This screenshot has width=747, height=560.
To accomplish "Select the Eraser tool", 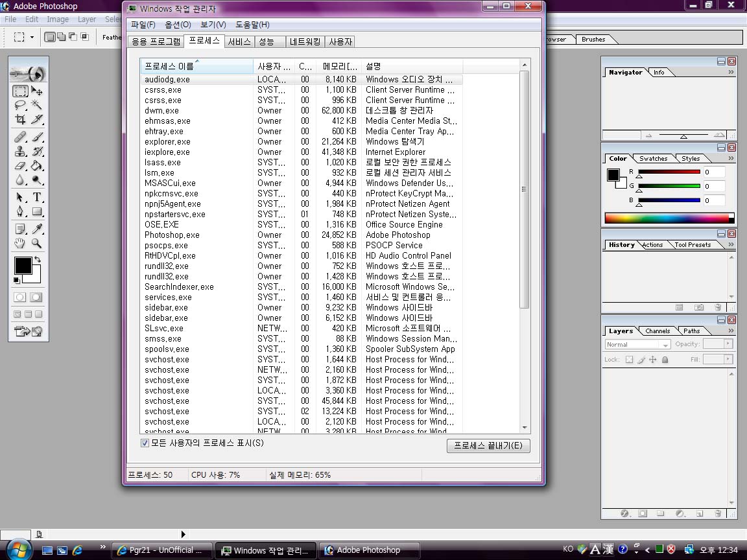I will (20, 166).
